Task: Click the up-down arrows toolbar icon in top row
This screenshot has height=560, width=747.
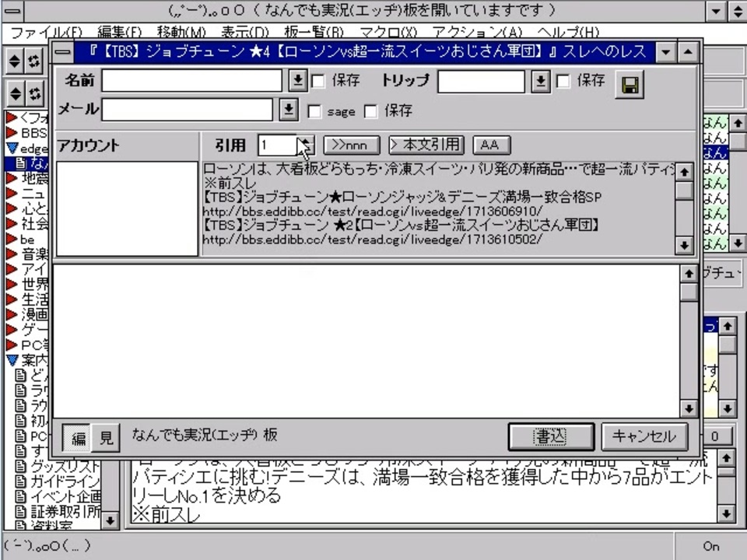Action: [x=15, y=61]
